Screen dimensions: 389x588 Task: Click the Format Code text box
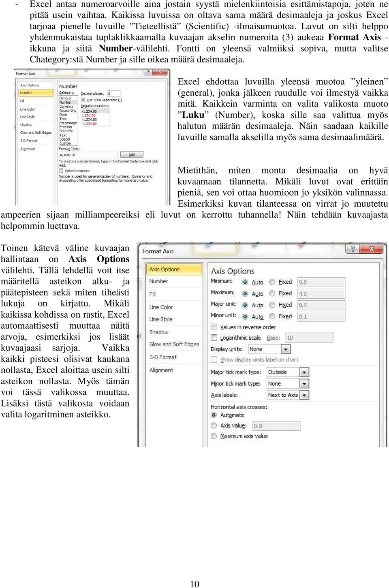[x=88, y=155]
